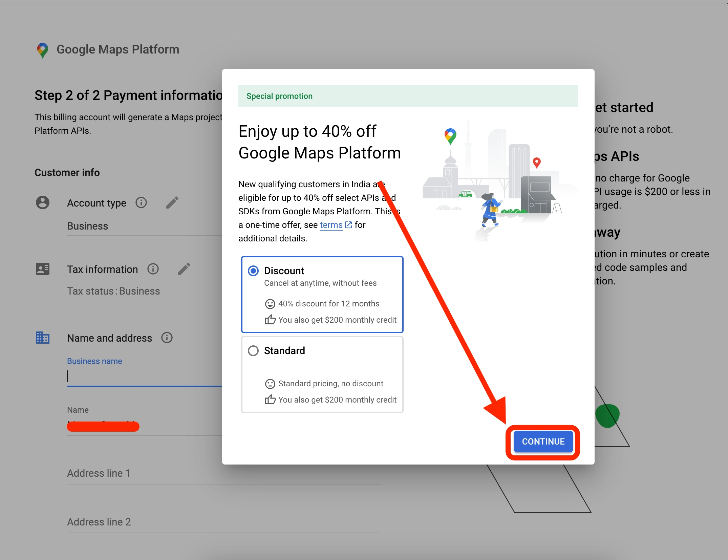Click '40% discount for 12 months' text
728x560 pixels.
click(x=329, y=304)
